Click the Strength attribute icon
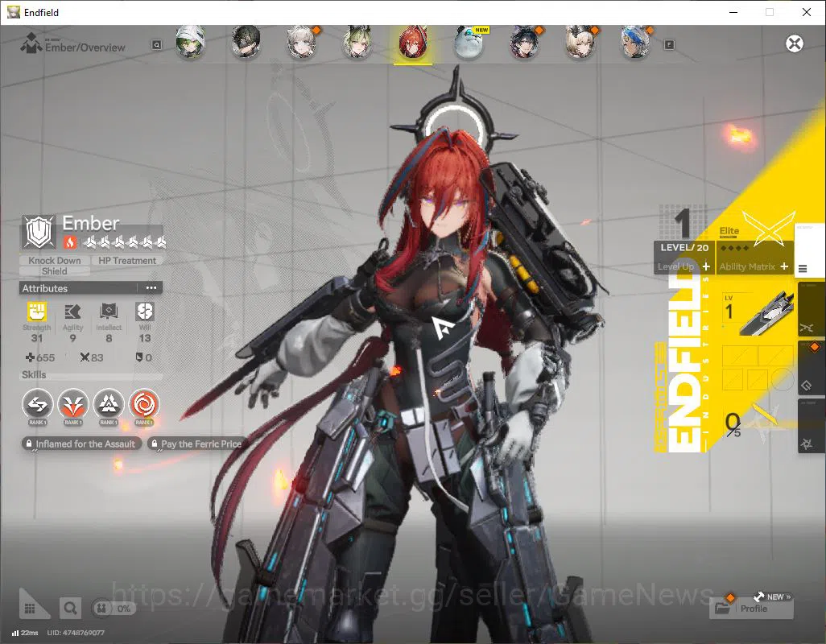Viewport: 826px width, 644px height. coord(37,312)
